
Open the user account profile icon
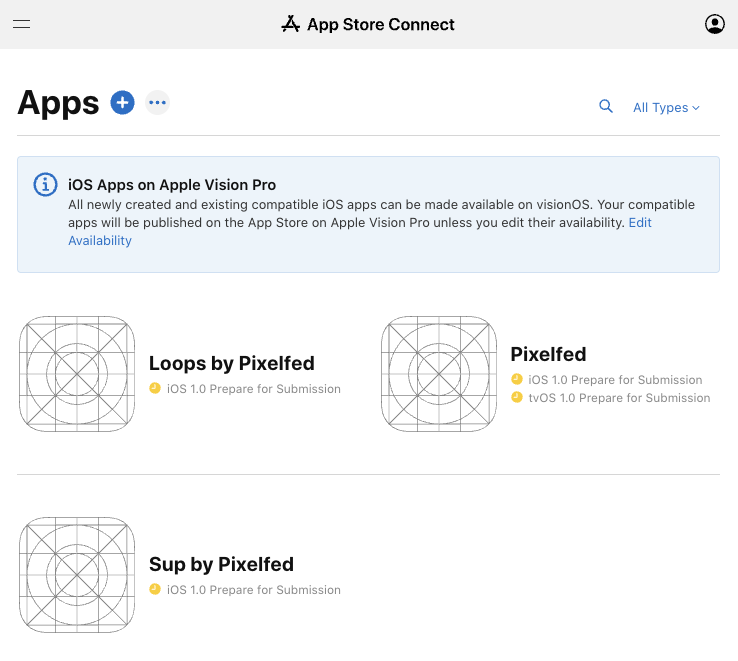(714, 24)
